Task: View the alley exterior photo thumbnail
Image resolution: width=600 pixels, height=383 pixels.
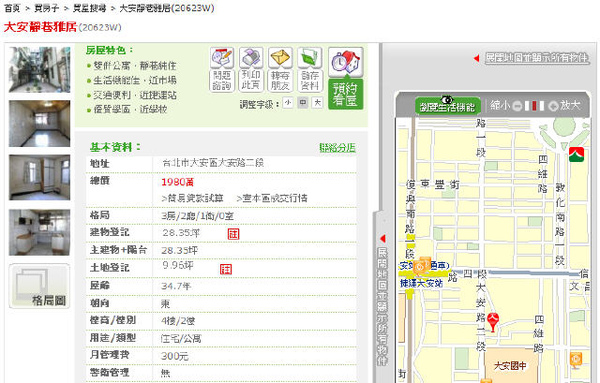Action: click(x=39, y=70)
